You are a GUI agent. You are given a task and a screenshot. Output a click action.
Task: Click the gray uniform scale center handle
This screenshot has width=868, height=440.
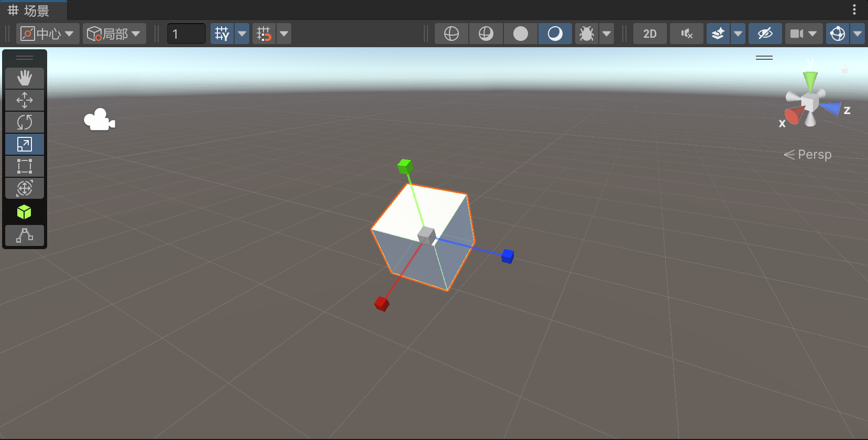pyautogui.click(x=427, y=235)
